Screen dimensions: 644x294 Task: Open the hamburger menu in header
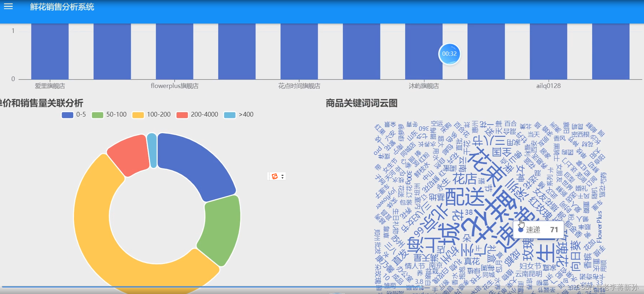pos(8,7)
